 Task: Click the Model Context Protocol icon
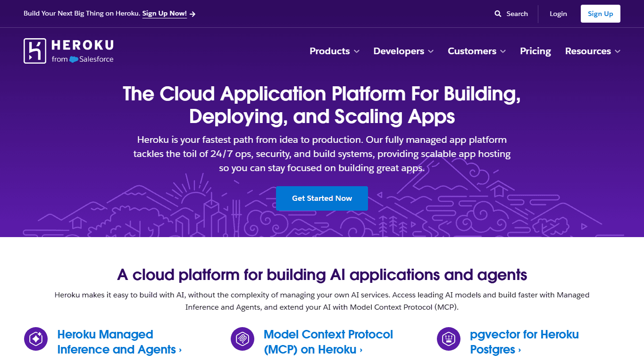click(243, 339)
